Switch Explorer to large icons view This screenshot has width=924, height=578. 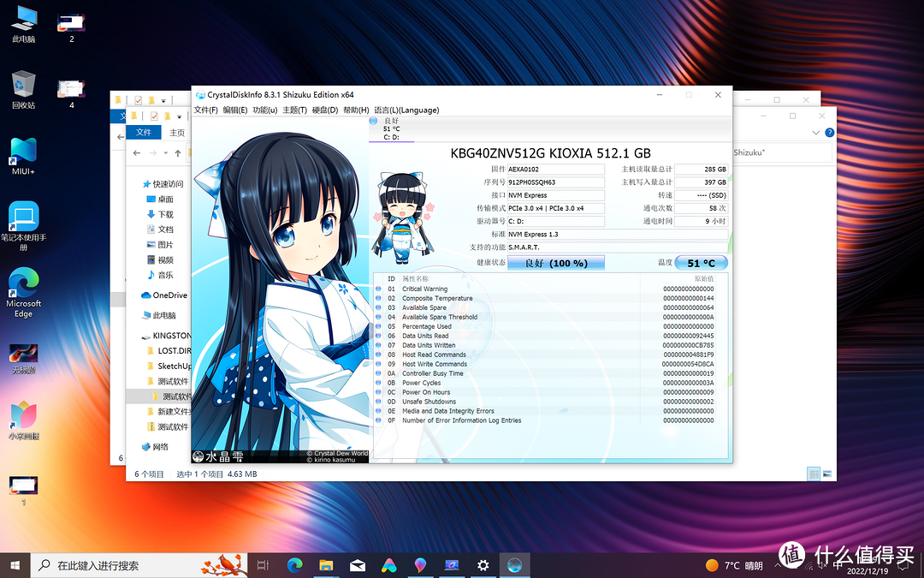tap(826, 474)
